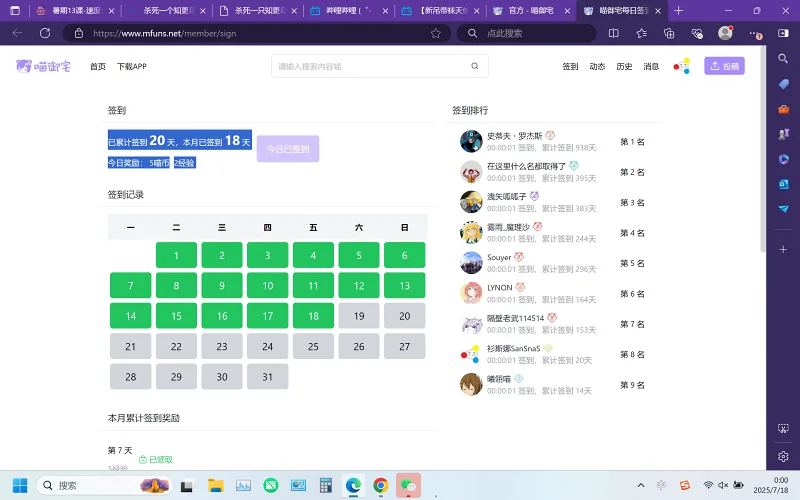Click the page vertical scrollbar
This screenshot has width=800, height=500.
763,149
